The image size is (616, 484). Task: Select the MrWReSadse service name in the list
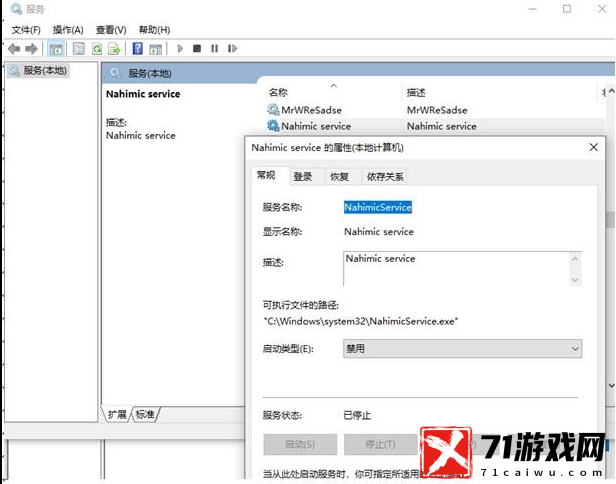point(311,110)
